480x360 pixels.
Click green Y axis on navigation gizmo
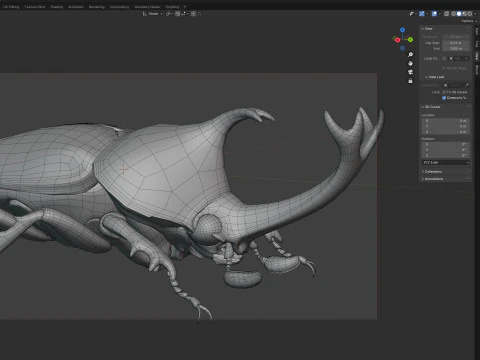coord(410,40)
